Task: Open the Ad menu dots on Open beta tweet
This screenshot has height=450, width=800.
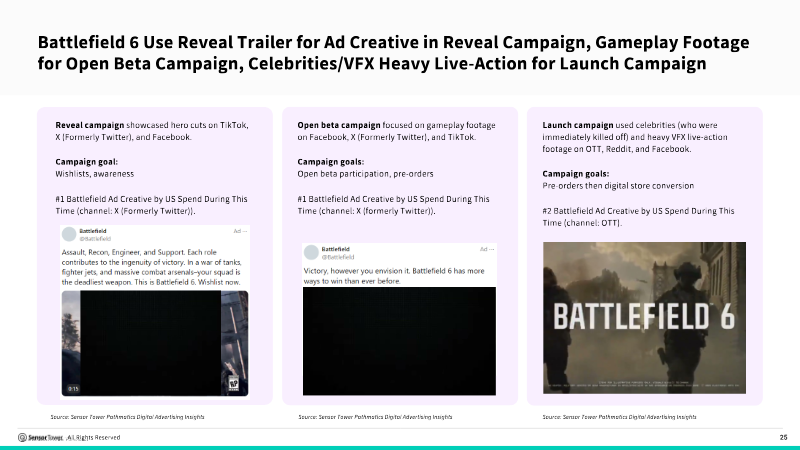Action: click(491, 249)
